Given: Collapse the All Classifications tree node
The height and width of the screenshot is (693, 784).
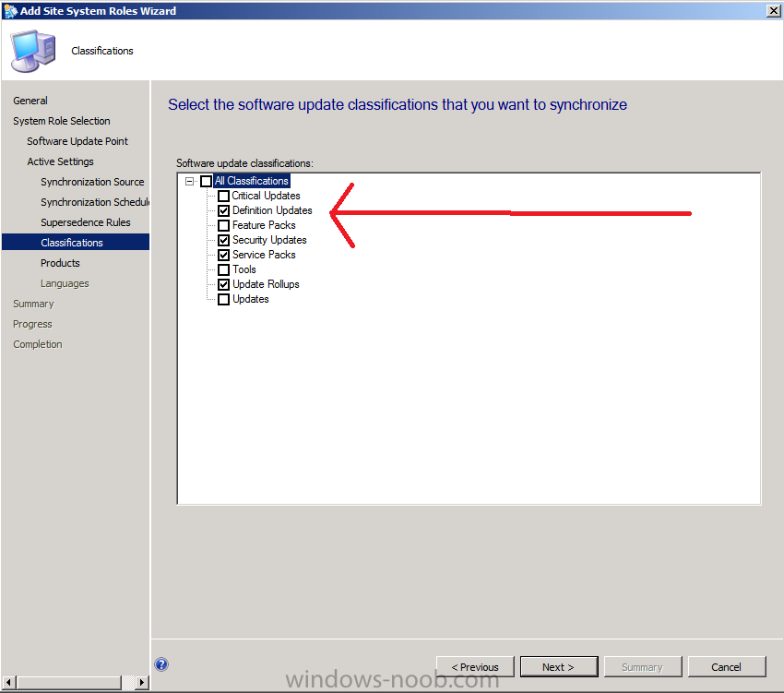Looking at the screenshot, I should tap(189, 181).
